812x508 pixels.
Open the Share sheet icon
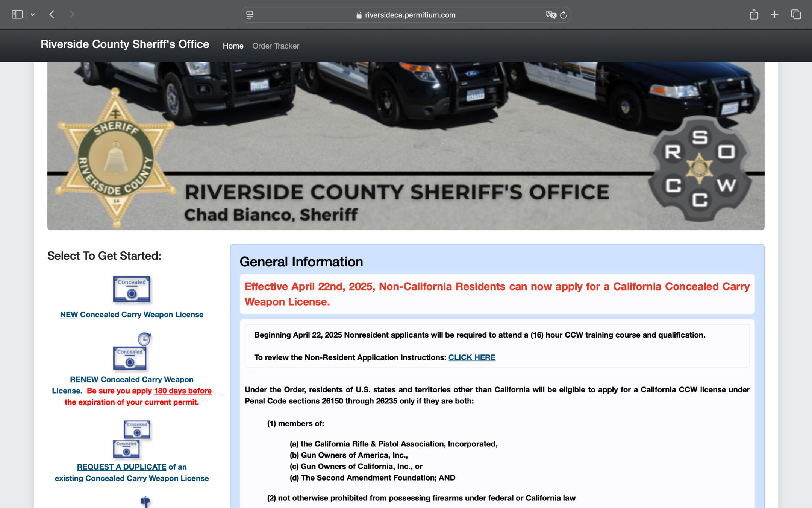pyautogui.click(x=754, y=15)
